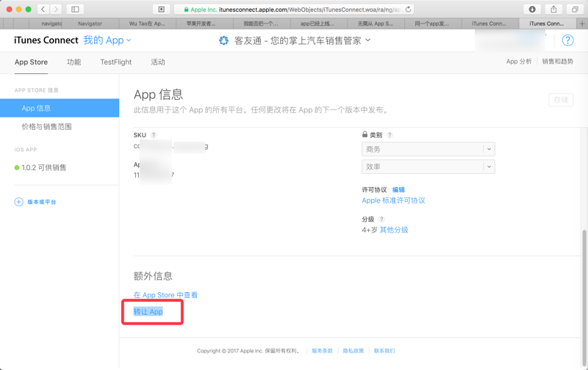This screenshot has width=588, height=370.
Task: Open Safari Reader view icon
Action: 161,10
